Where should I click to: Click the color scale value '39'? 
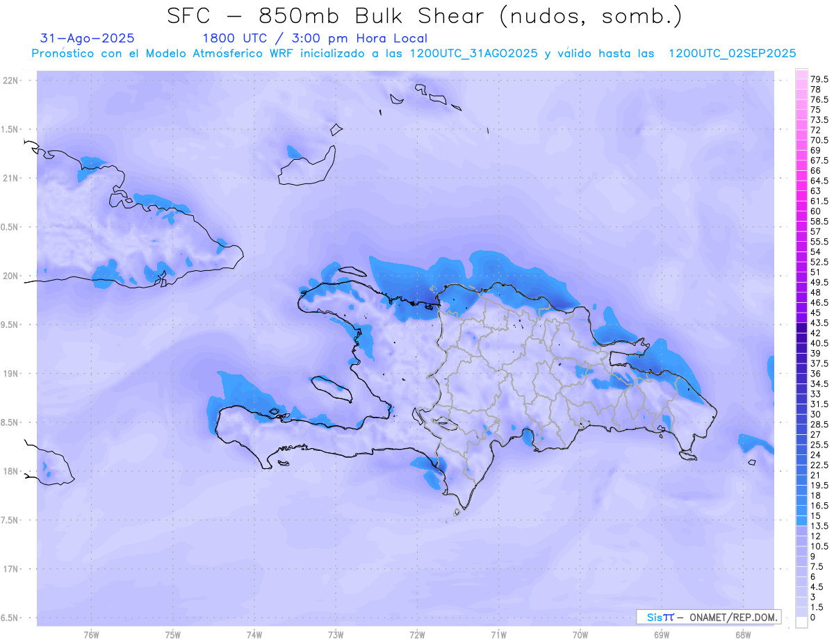(x=816, y=353)
